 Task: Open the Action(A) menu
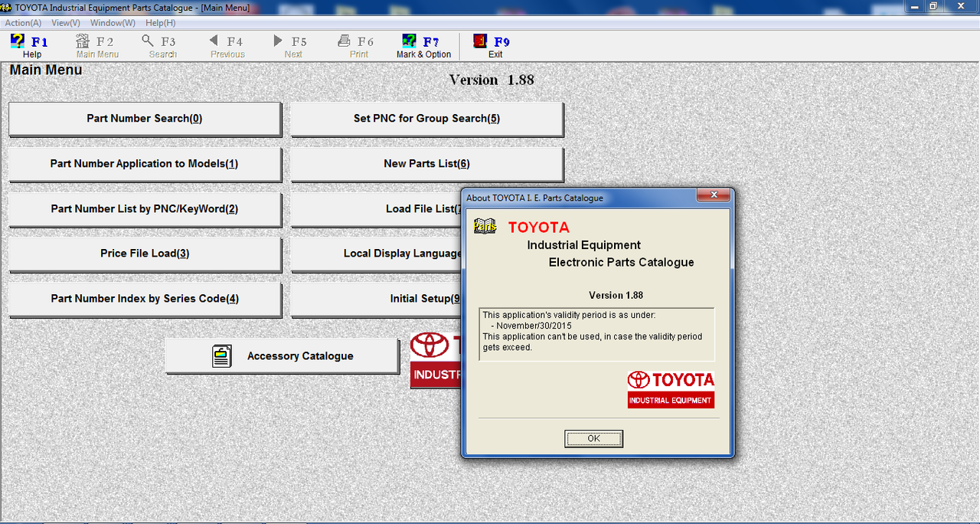pyautogui.click(x=23, y=23)
